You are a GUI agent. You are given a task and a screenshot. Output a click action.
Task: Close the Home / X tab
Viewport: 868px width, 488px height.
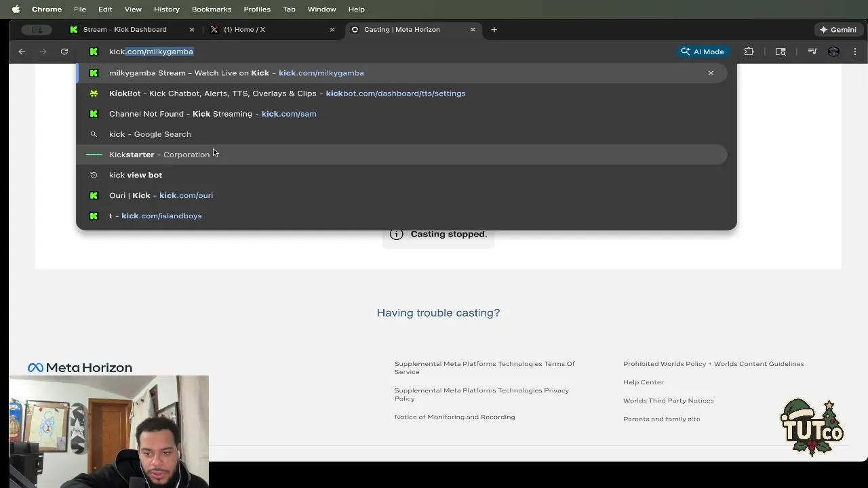click(x=332, y=30)
